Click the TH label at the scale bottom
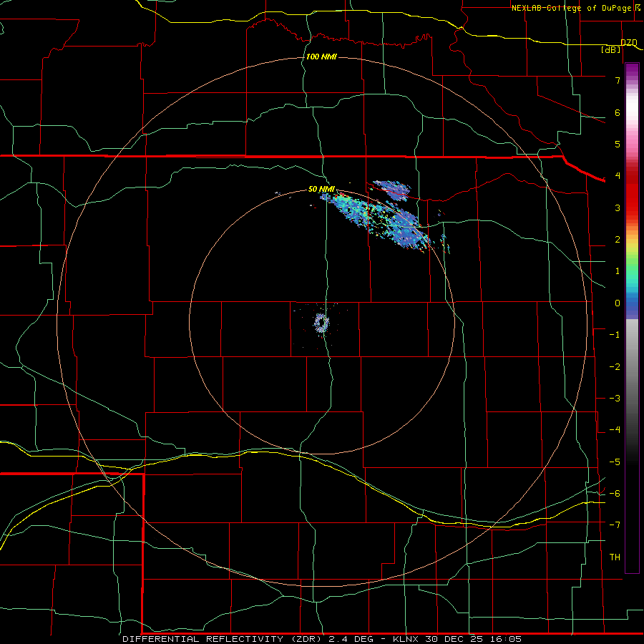Image resolution: width=644 pixels, height=644 pixels. pyautogui.click(x=615, y=557)
